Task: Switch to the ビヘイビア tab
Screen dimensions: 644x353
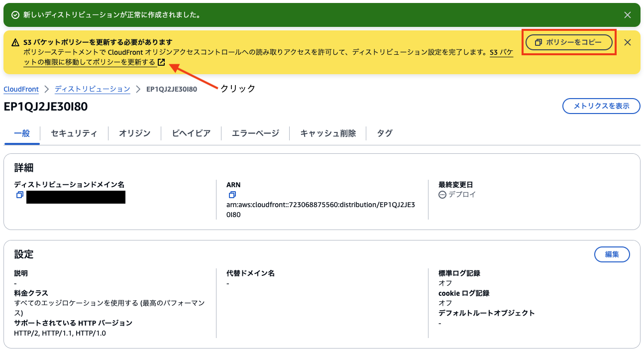Action: pyautogui.click(x=191, y=133)
